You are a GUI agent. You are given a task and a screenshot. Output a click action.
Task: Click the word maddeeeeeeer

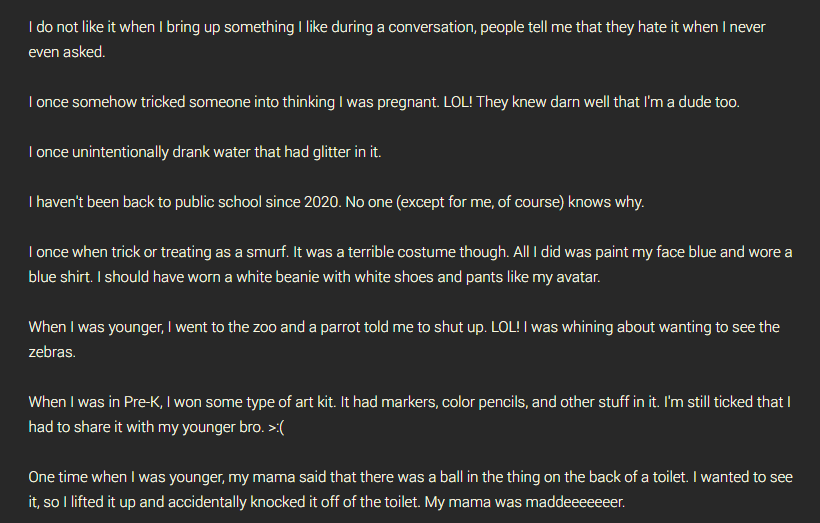click(x=575, y=502)
